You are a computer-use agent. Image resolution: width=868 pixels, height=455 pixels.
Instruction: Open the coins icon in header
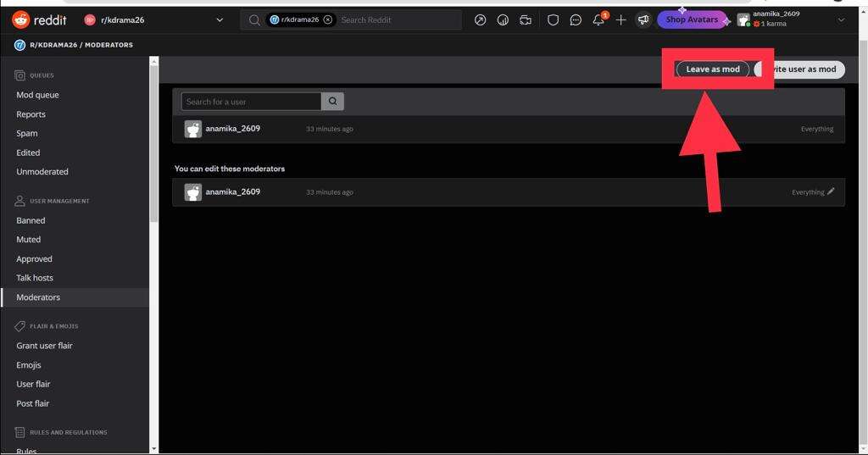[503, 20]
